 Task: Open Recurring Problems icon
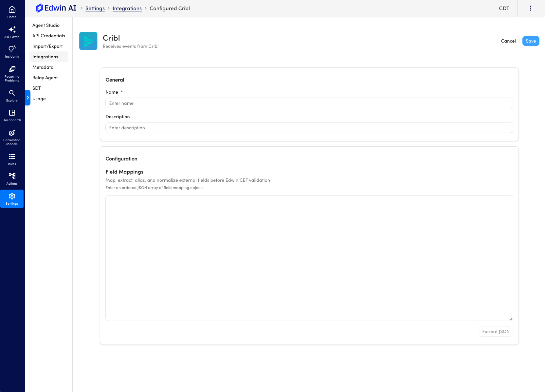coord(12,69)
